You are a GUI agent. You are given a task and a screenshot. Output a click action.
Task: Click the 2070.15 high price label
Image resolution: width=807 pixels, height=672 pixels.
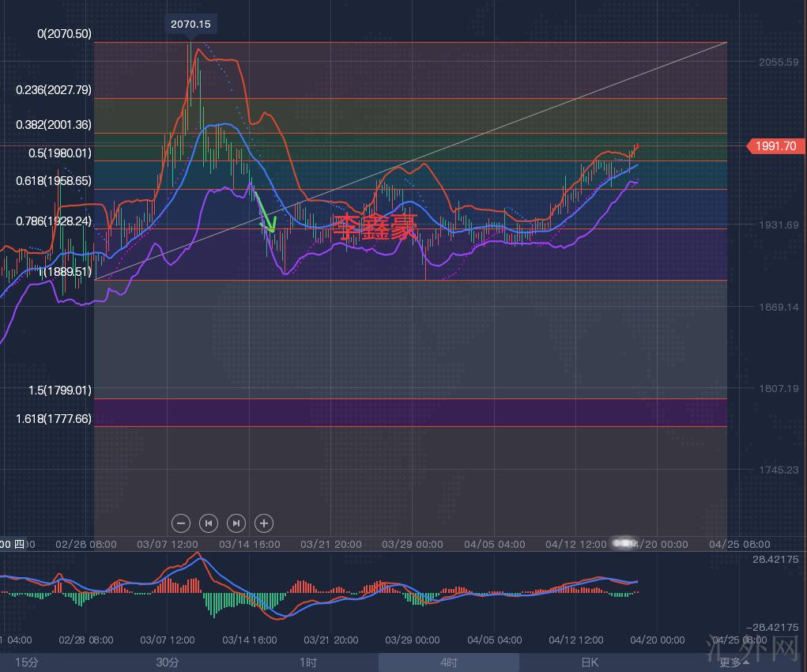[190, 25]
